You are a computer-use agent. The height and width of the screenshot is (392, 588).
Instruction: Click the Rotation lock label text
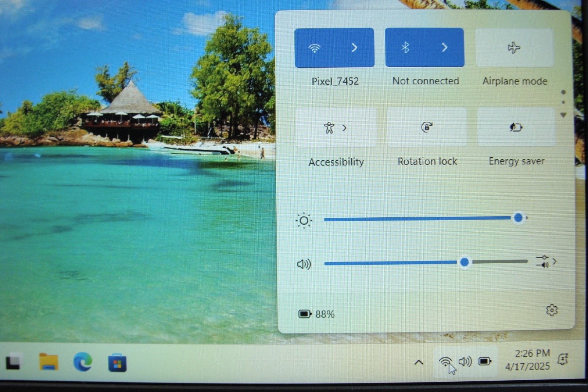pos(427,161)
